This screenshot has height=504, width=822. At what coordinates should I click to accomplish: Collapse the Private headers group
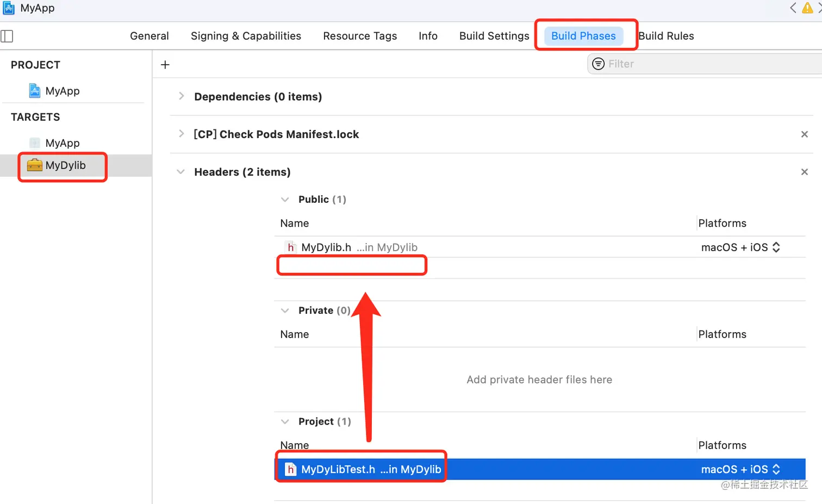click(285, 310)
